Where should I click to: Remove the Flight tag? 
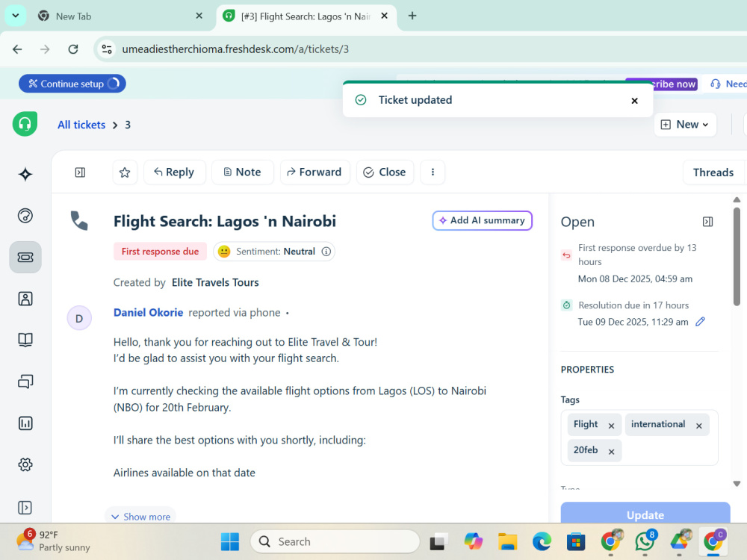pyautogui.click(x=611, y=426)
